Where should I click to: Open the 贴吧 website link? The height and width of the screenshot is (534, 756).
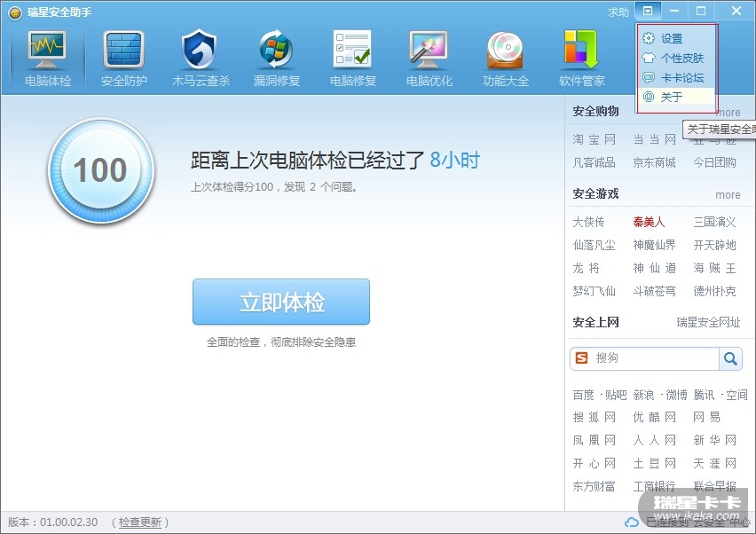click(616, 396)
